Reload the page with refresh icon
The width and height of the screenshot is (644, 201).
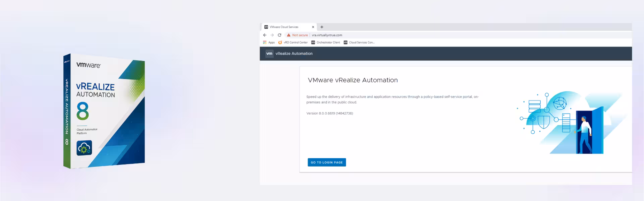279,35
